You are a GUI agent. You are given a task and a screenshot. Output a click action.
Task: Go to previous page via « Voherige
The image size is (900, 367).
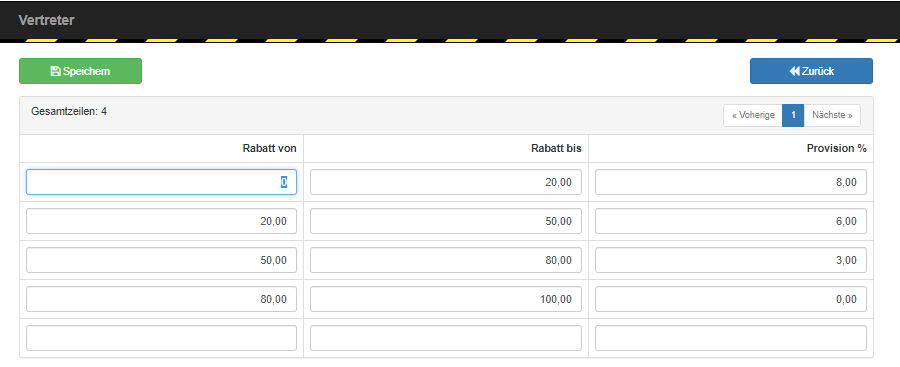click(753, 115)
